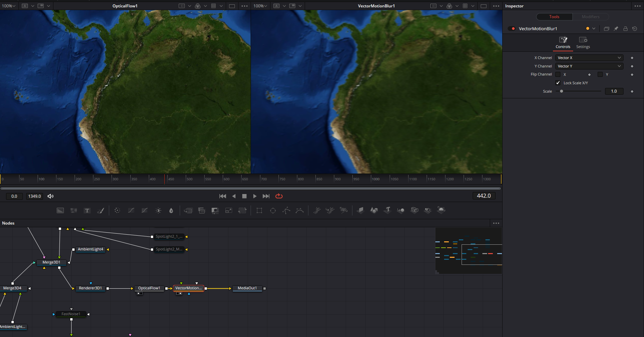Add a B-Spline mask from the toolbar
Viewport: 644px width, 337px height.
(x=300, y=210)
